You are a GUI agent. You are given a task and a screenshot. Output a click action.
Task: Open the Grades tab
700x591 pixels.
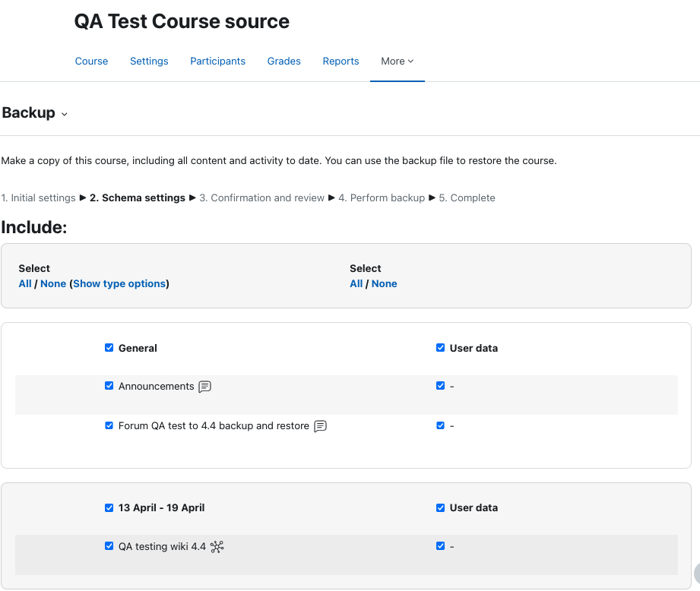pos(284,61)
